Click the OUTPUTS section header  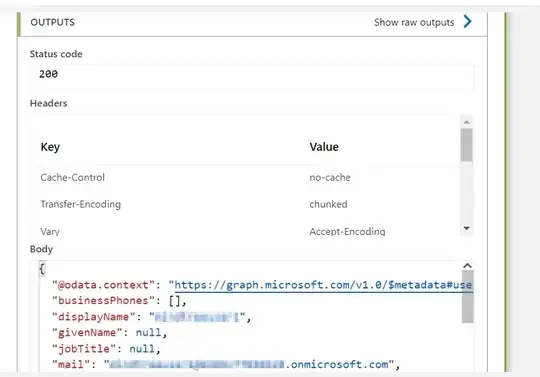click(x=52, y=22)
